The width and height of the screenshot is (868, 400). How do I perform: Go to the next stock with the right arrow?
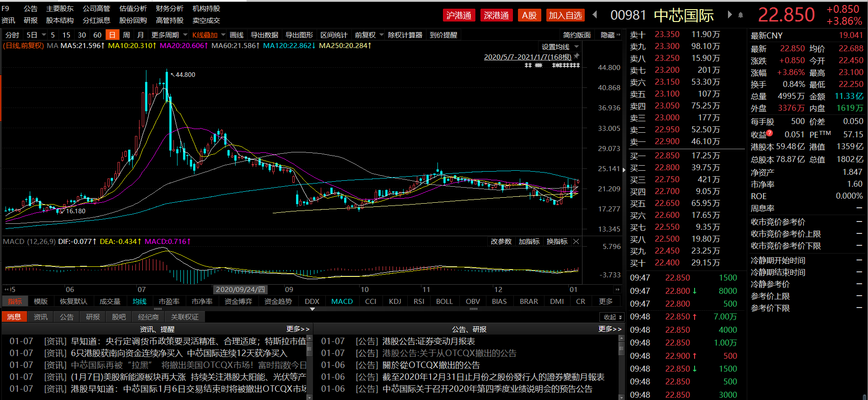click(x=730, y=15)
